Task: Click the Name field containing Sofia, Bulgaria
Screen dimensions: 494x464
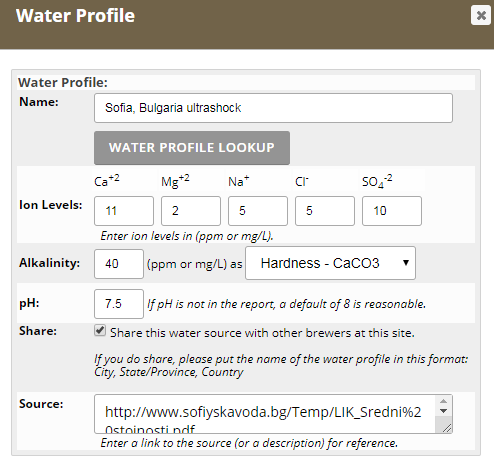Action: (273, 108)
